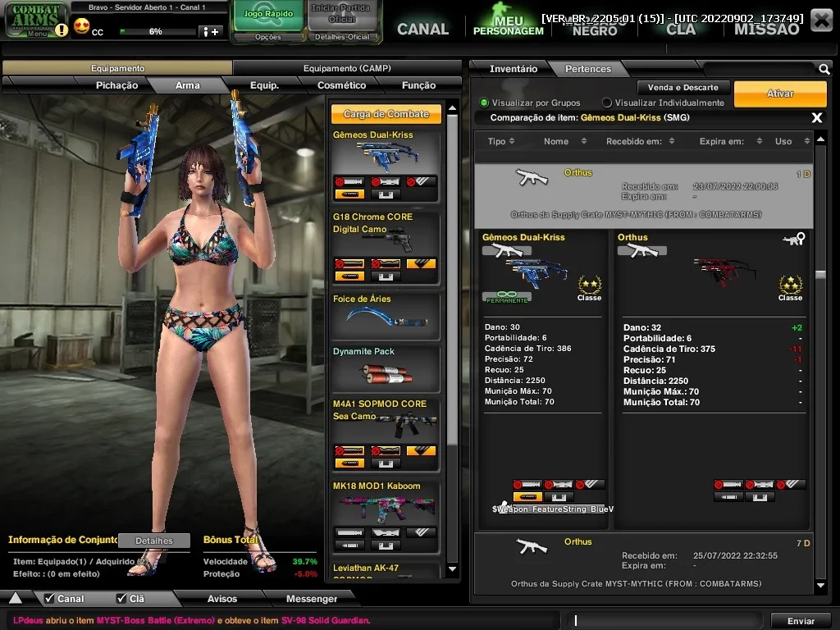The height and width of the screenshot is (630, 840).
Task: Select M4A1 SOPMOD CORE Sea Camo slot
Action: [386, 435]
